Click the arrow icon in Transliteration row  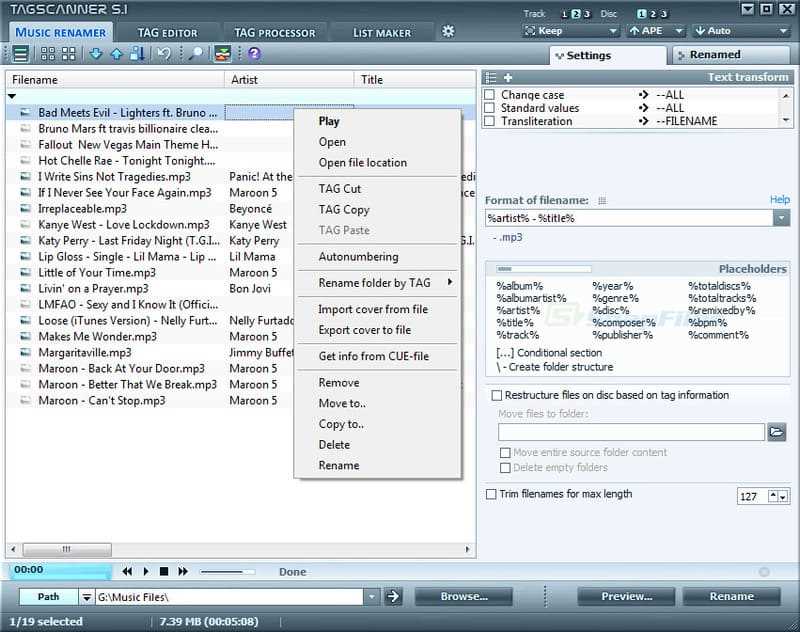click(644, 121)
